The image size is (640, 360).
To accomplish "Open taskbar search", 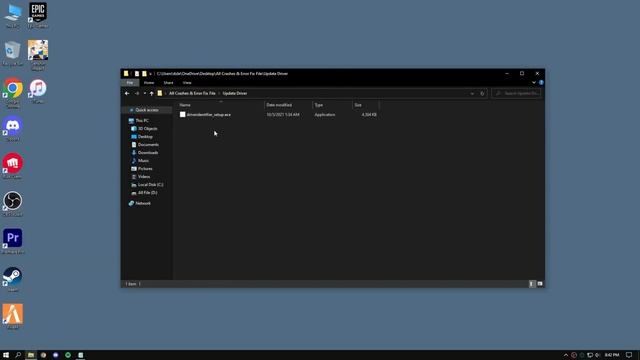I will click(x=18, y=355).
